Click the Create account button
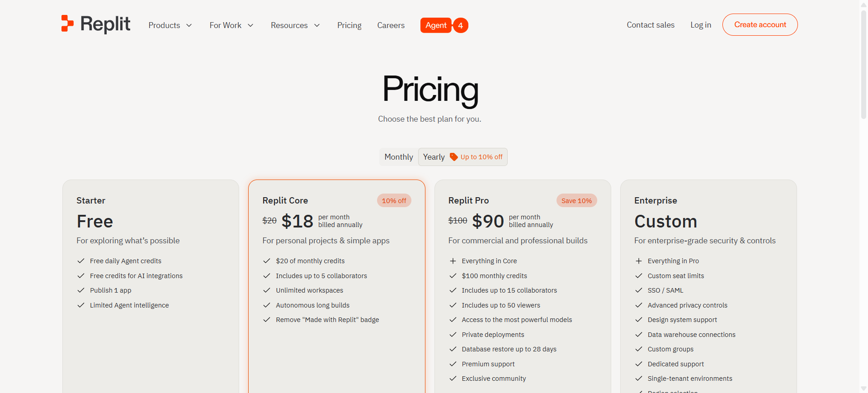868x393 pixels. click(x=759, y=25)
